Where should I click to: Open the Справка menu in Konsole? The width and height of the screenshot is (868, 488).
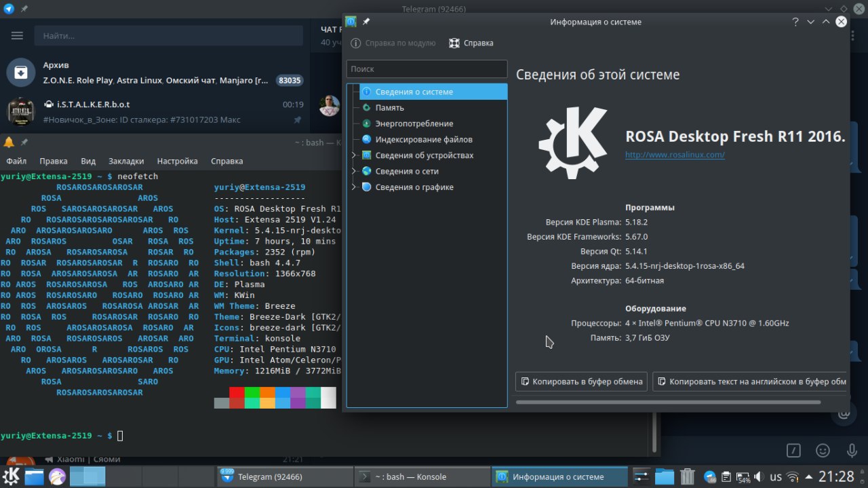pyautogui.click(x=226, y=161)
